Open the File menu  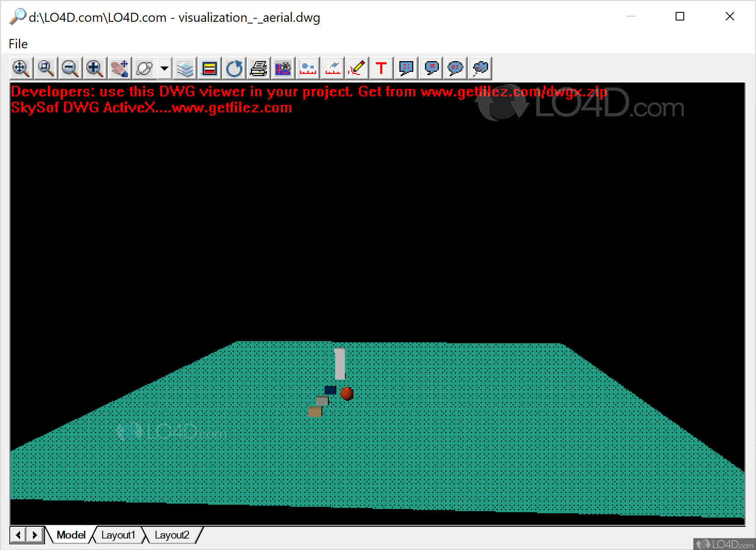coord(18,44)
